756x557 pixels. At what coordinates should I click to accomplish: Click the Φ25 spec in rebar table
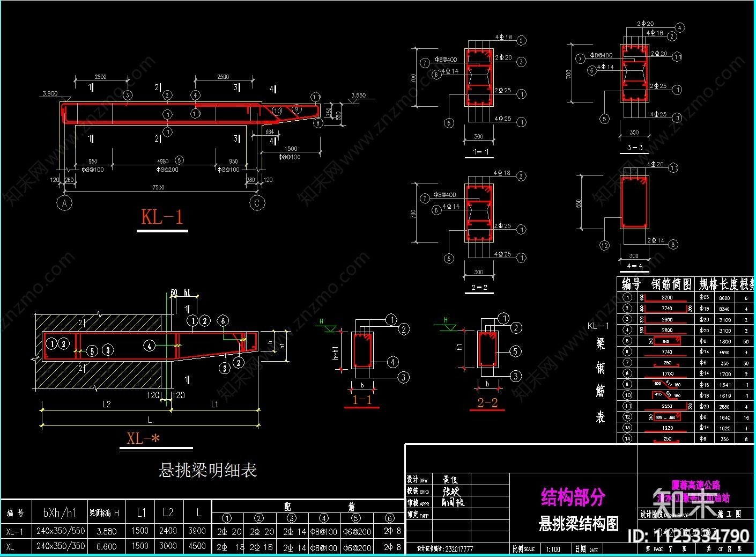click(704, 297)
